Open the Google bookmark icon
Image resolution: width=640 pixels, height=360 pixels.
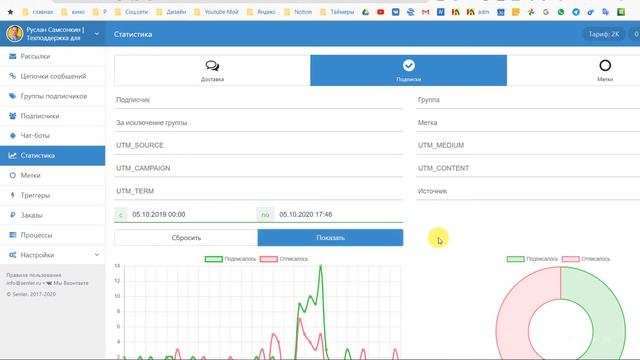pos(546,12)
